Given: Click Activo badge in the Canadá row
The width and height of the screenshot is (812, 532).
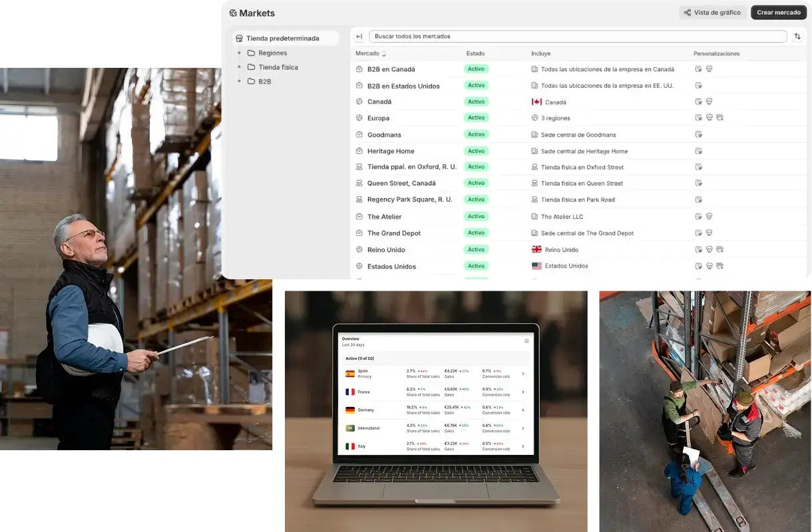Looking at the screenshot, I should tap(476, 102).
